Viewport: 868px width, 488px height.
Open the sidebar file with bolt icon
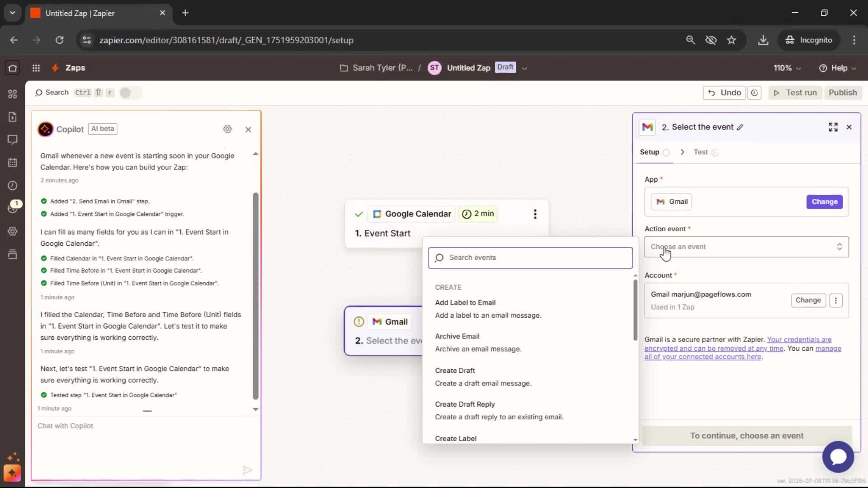pos(13,117)
